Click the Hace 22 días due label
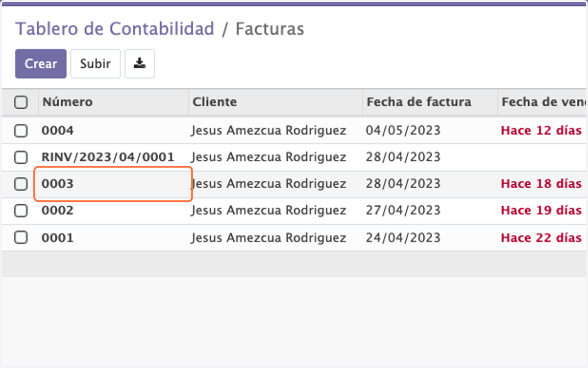The width and height of the screenshot is (588, 368). [541, 238]
